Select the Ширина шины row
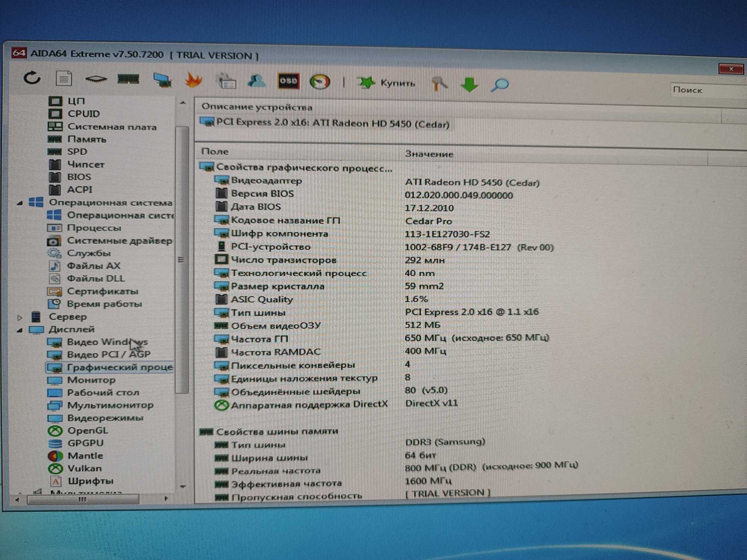The height and width of the screenshot is (560, 747). coord(325,457)
